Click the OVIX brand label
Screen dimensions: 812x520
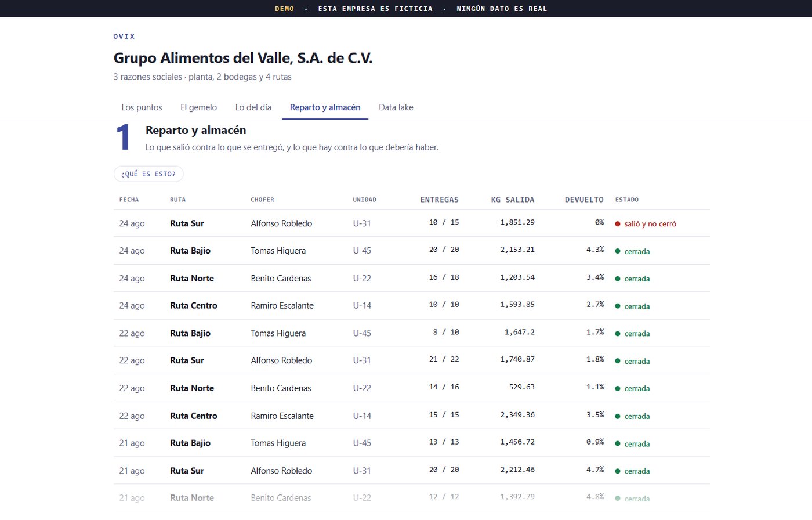tap(124, 37)
